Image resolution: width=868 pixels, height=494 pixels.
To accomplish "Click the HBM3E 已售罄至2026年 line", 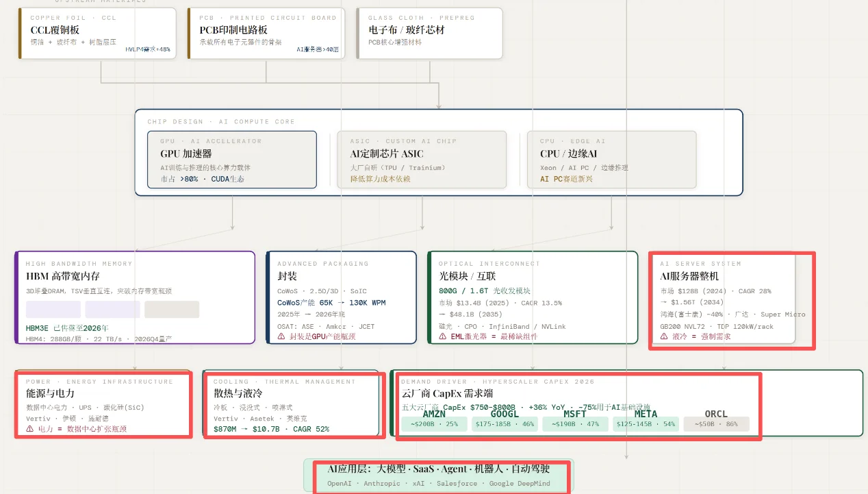I will pyautogui.click(x=67, y=328).
